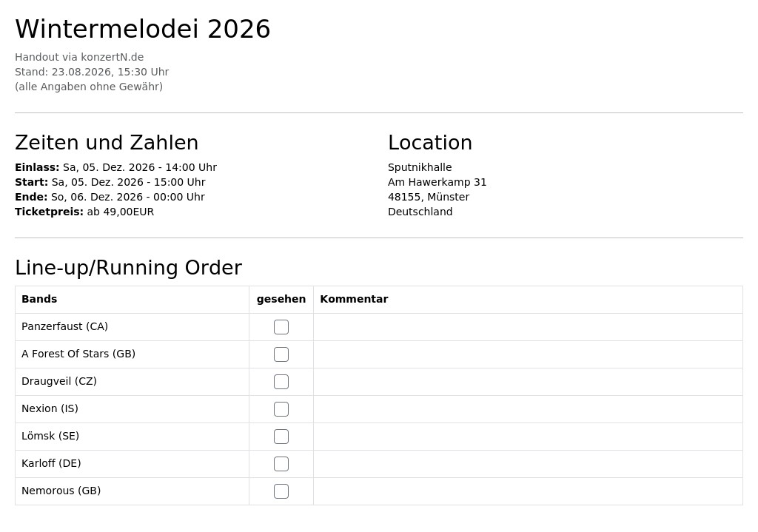Viewport: 758px width, 532px height.
Task: Click the Bands column header
Action: tap(39, 299)
